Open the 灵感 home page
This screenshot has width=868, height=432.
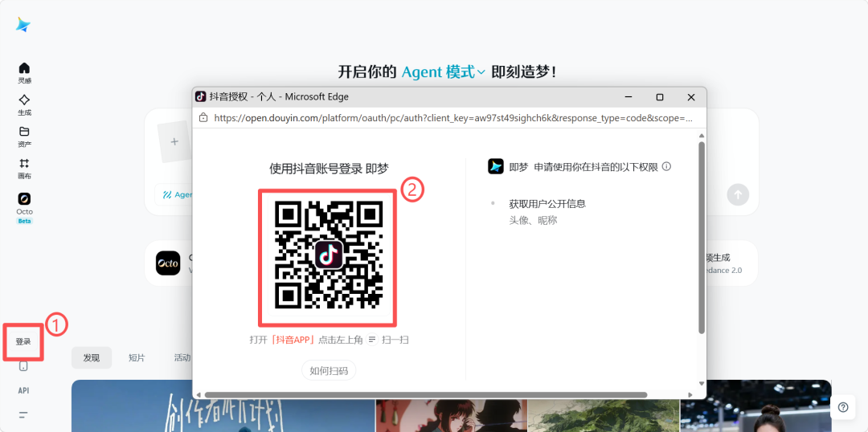click(x=24, y=73)
